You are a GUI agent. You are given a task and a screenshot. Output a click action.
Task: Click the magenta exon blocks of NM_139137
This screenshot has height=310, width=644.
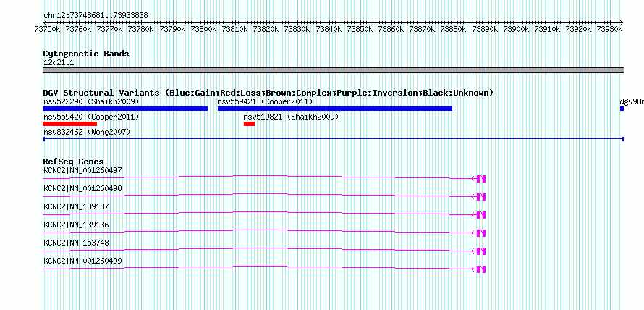tap(481, 215)
